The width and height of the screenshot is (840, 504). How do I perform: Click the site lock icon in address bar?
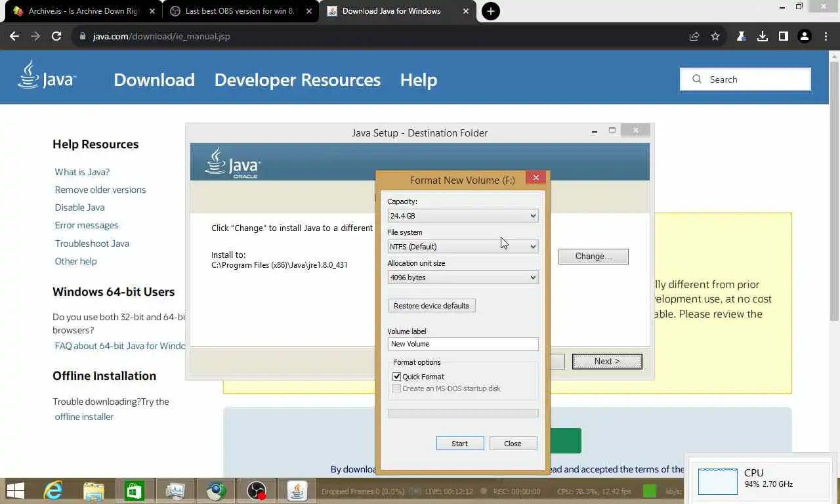click(x=83, y=37)
